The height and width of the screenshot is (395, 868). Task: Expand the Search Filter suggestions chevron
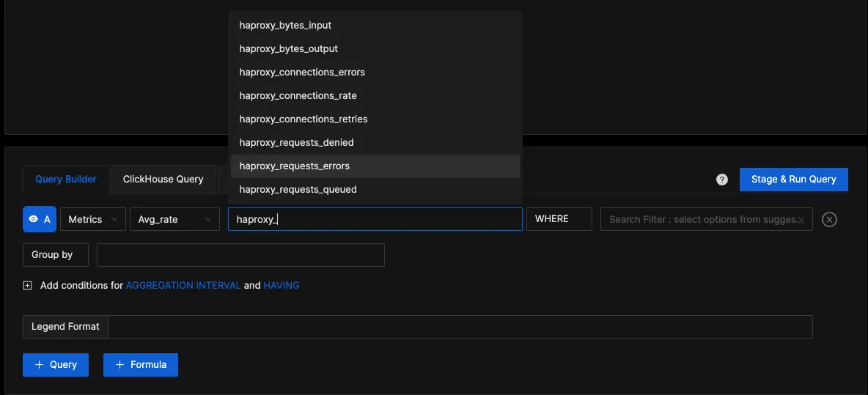pyautogui.click(x=801, y=220)
